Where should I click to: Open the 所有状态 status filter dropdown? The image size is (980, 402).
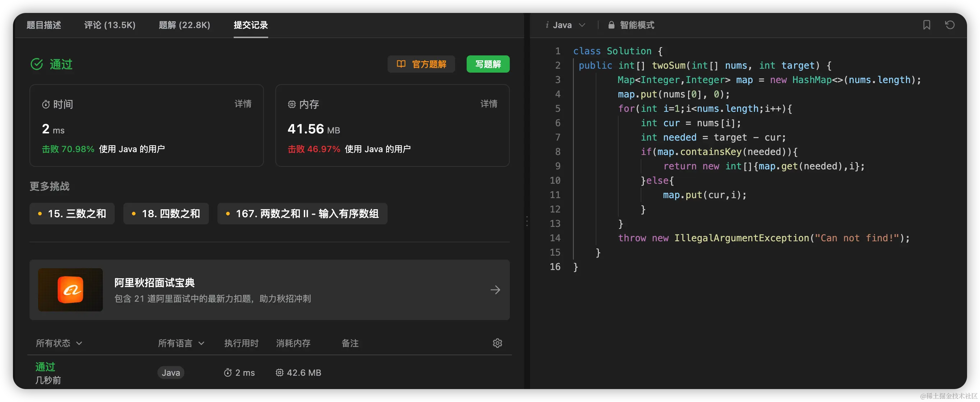pos(59,343)
